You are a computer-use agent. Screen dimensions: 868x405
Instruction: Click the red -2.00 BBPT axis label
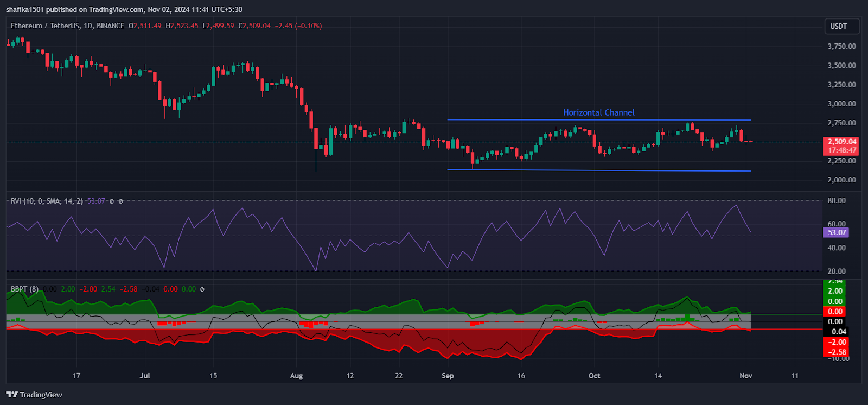[x=836, y=342]
